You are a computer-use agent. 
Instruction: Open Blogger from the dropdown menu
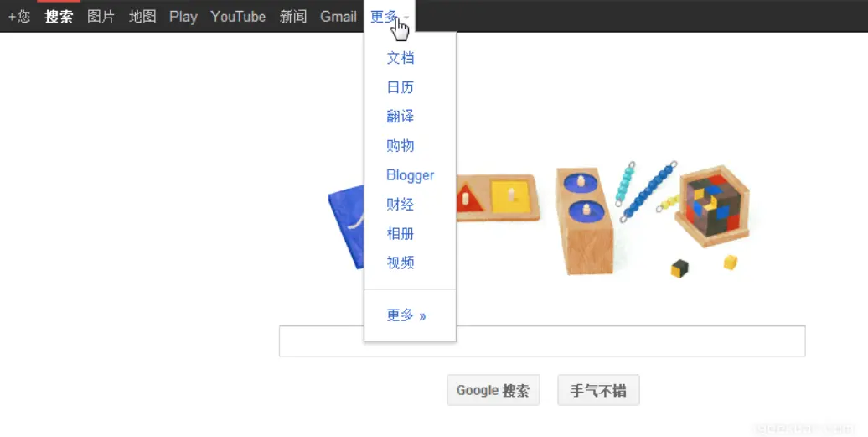pyautogui.click(x=410, y=175)
